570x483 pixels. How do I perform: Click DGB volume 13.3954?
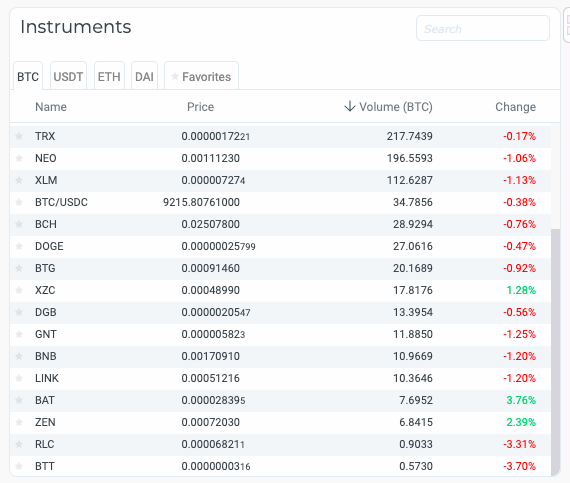(413, 312)
